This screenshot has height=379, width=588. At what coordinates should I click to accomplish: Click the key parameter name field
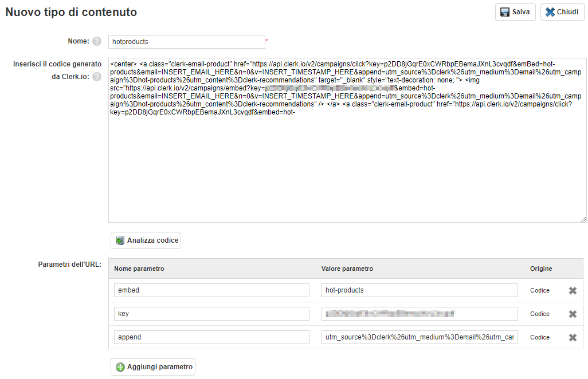[211, 314]
